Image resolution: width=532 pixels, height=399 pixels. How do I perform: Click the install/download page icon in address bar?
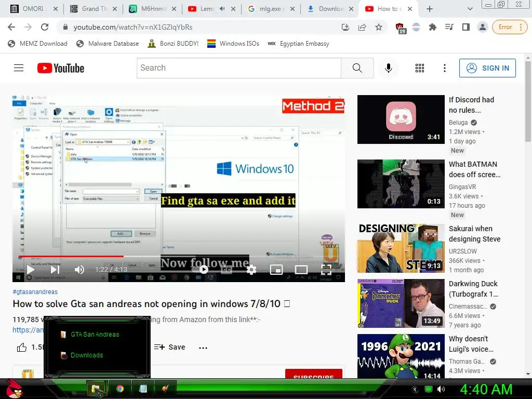click(x=345, y=27)
